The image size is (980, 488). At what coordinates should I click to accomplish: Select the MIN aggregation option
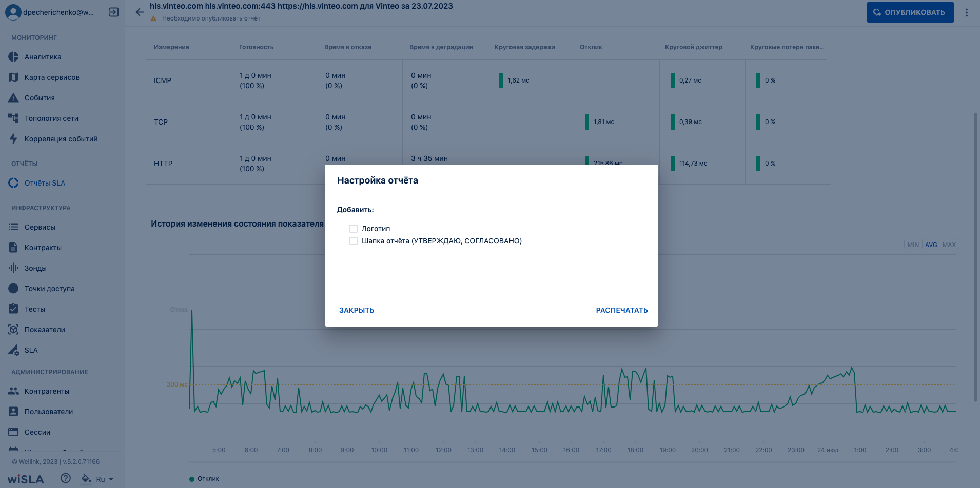(913, 245)
